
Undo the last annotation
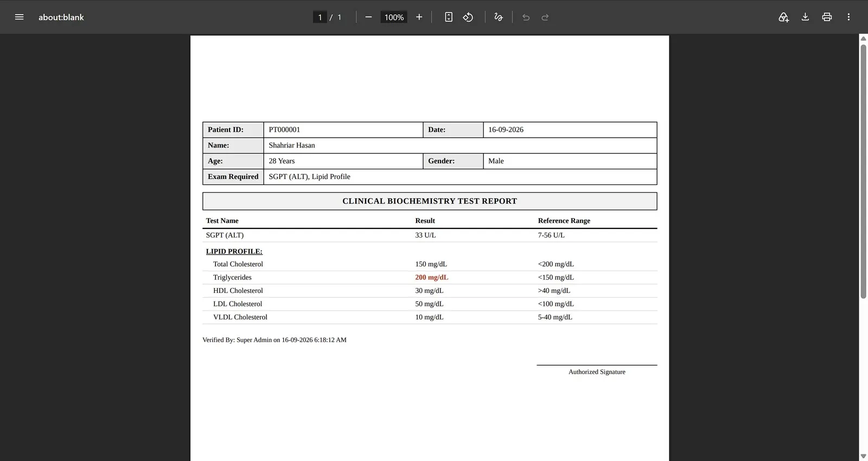pyautogui.click(x=526, y=17)
